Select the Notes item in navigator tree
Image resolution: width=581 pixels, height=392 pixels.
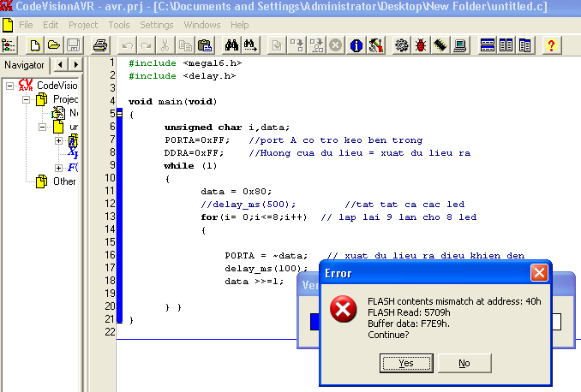click(x=74, y=113)
